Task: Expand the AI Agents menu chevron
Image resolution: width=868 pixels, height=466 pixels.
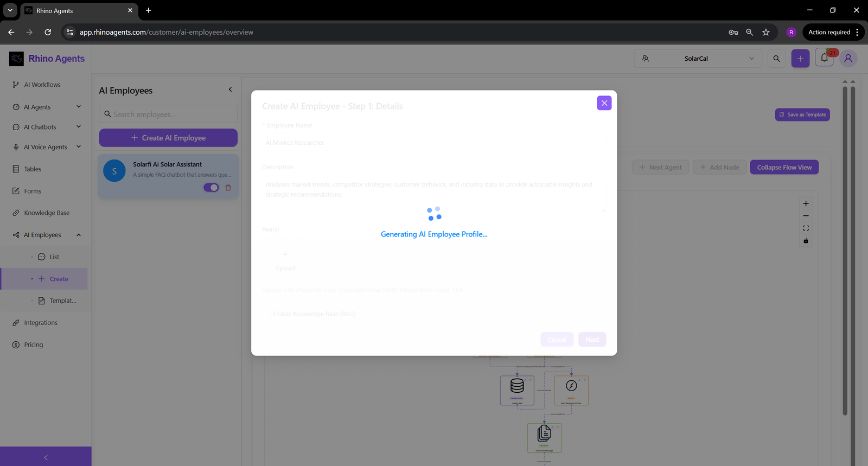Action: point(79,107)
